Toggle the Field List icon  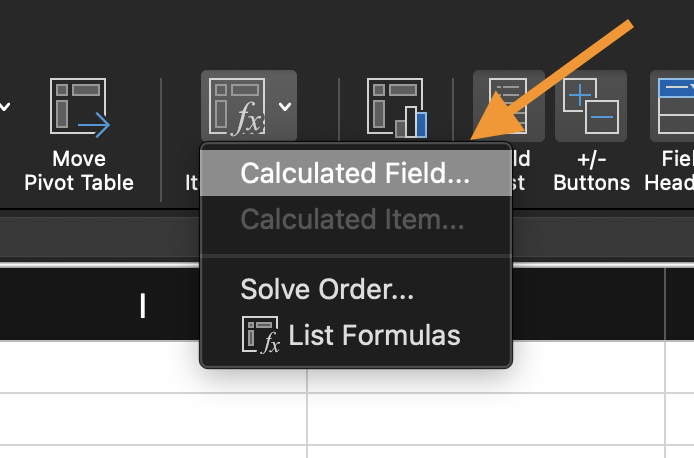click(508, 104)
